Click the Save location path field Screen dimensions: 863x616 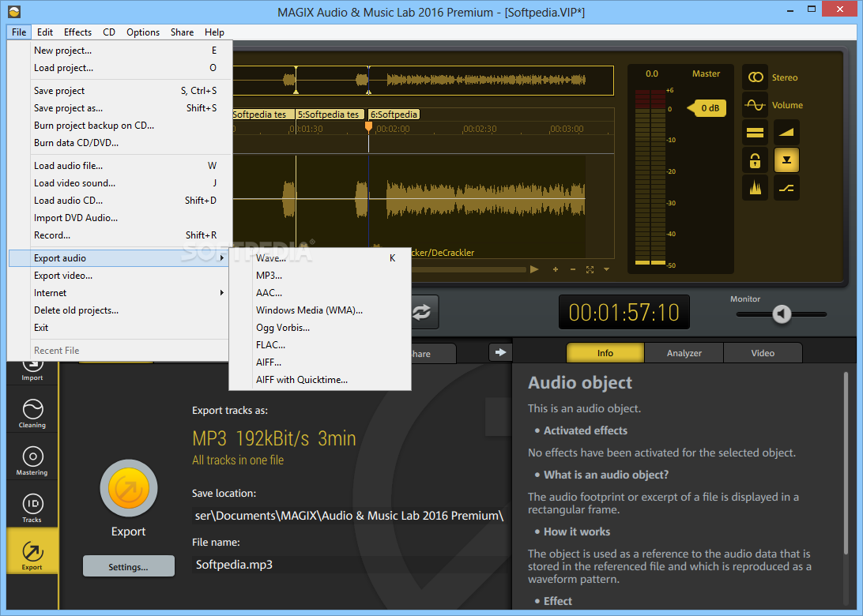[349, 516]
